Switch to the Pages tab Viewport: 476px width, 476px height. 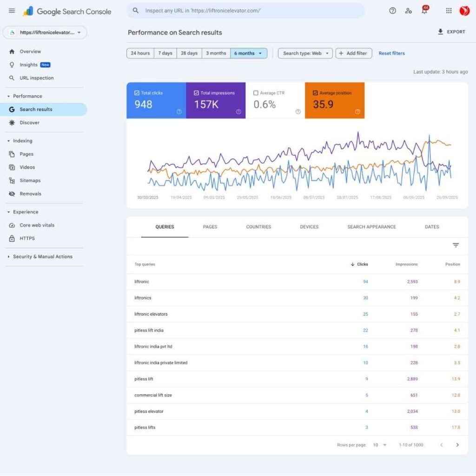point(210,227)
